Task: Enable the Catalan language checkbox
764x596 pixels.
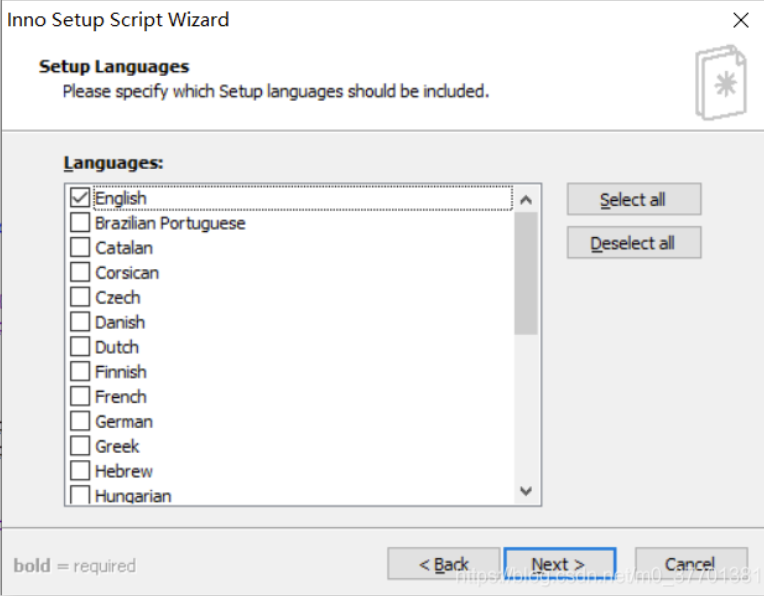Action: 80,248
